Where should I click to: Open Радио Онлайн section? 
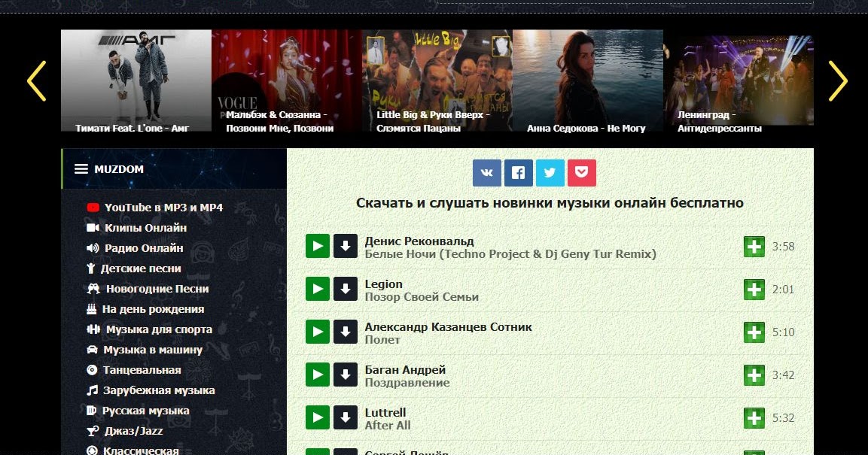135,248
